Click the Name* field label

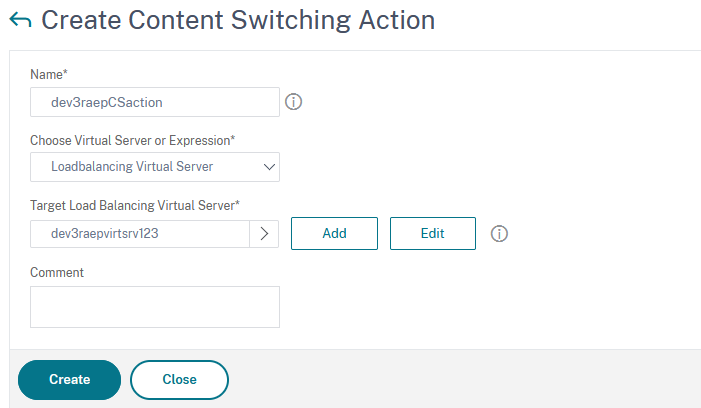coord(49,75)
